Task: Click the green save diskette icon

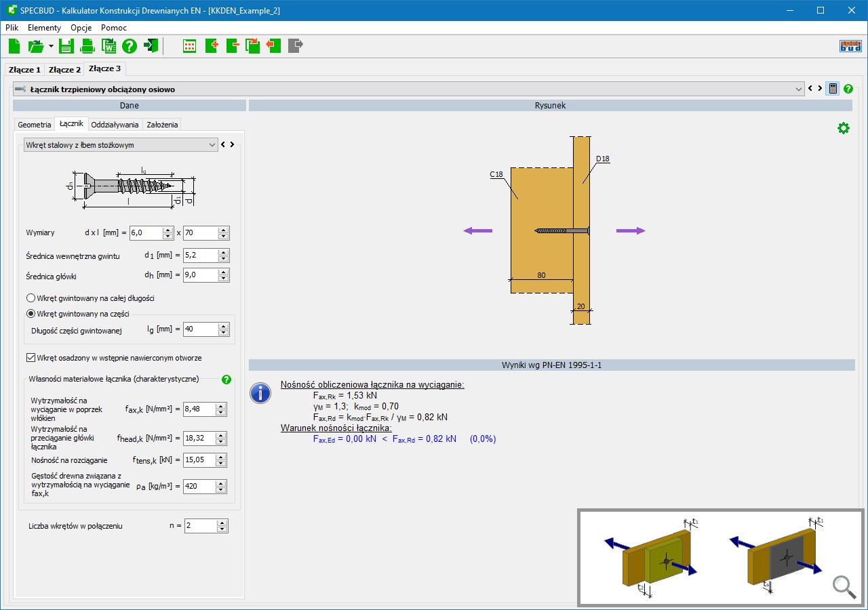Action: tap(66, 46)
